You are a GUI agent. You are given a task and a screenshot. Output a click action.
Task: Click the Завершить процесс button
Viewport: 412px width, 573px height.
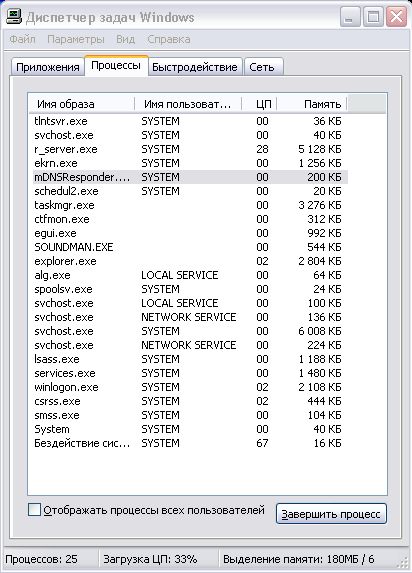pos(331,513)
